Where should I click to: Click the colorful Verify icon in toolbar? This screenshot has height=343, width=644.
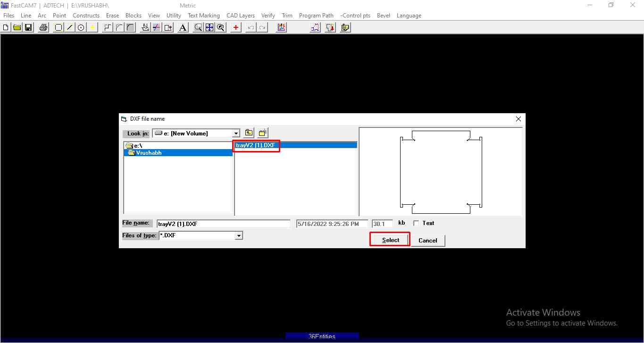tap(282, 27)
